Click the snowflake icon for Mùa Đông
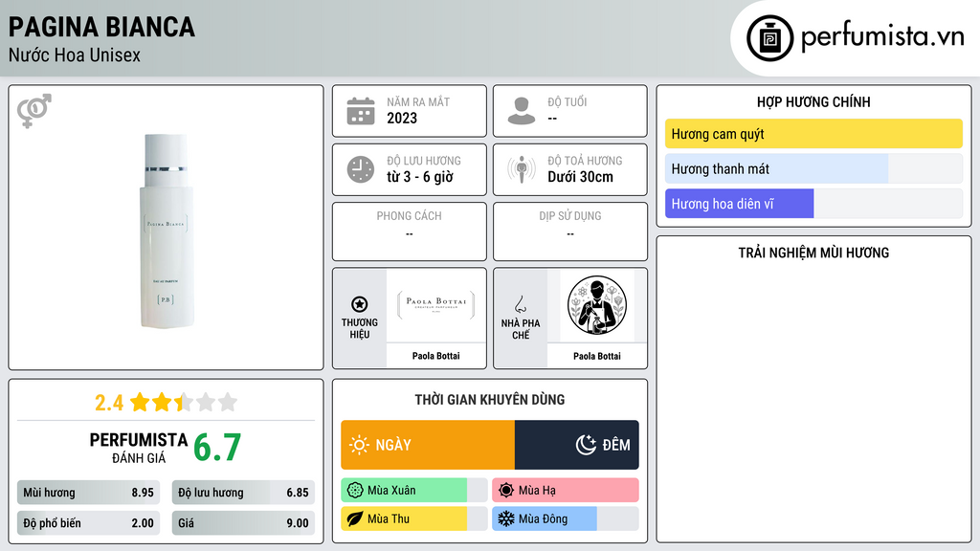The height and width of the screenshot is (551, 980). click(506, 518)
